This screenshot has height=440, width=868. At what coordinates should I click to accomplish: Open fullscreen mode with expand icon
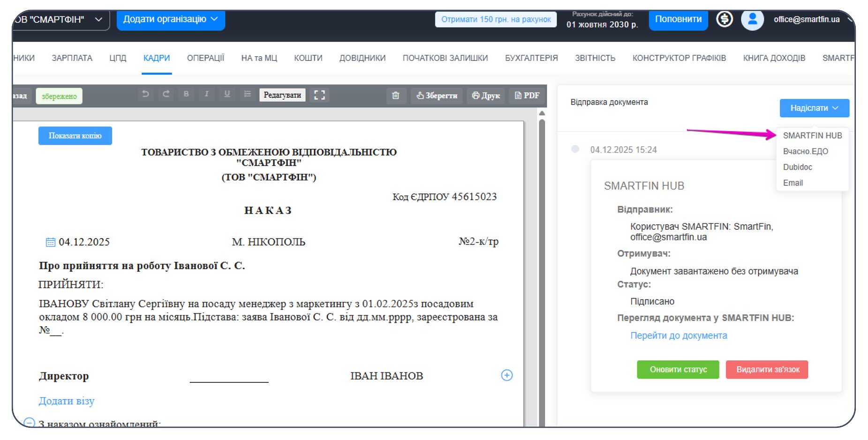[x=319, y=95]
